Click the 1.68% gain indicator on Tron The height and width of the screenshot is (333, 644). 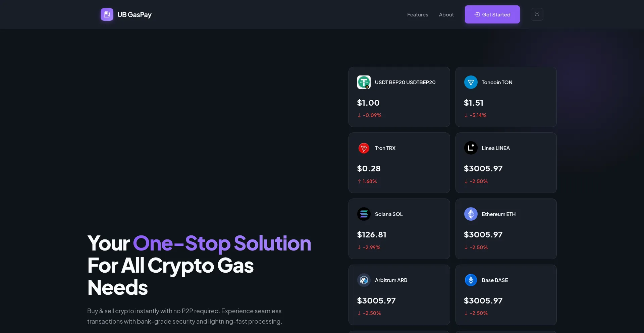coord(368,181)
